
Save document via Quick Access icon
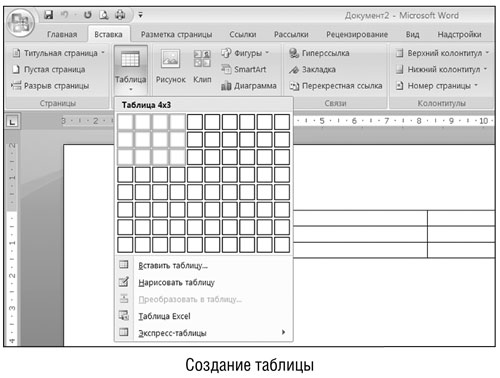coord(49,15)
